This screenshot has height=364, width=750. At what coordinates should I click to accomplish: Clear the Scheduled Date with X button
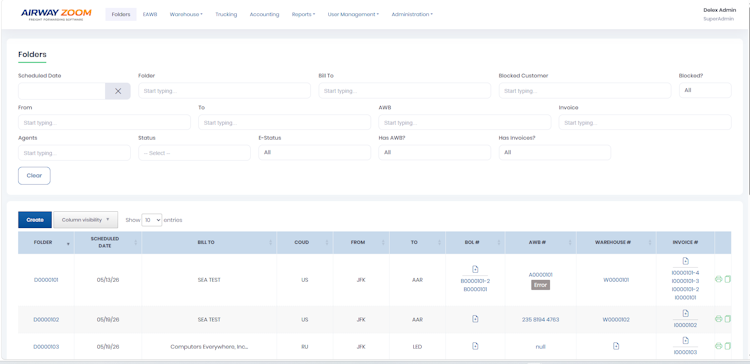click(118, 91)
